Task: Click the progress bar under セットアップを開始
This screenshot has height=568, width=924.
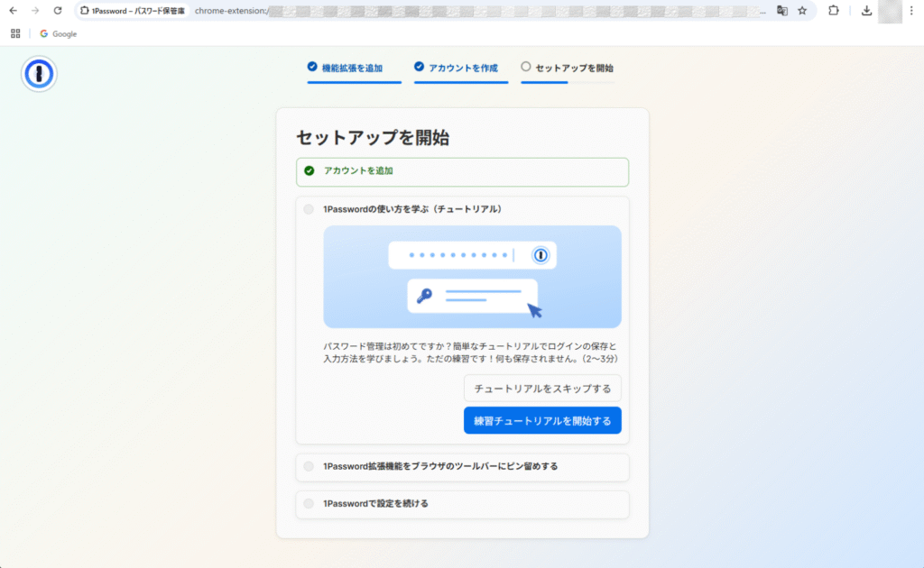Action: (568, 82)
